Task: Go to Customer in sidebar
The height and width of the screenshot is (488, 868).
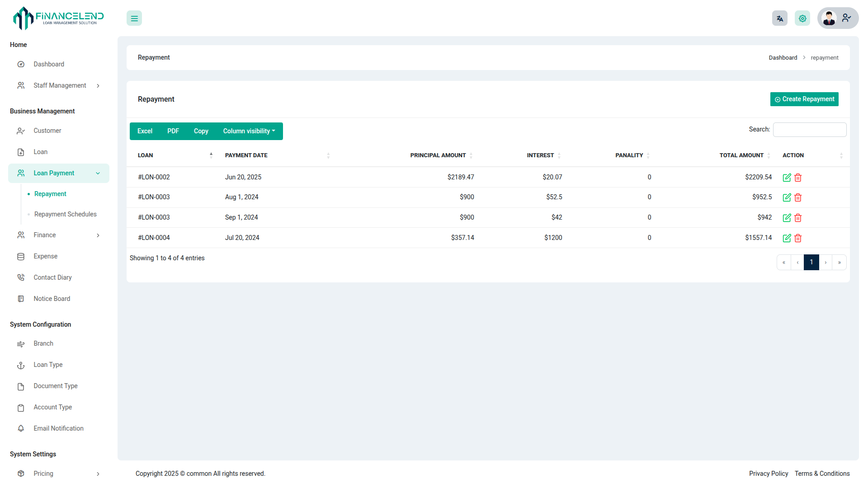Action: 47,131
